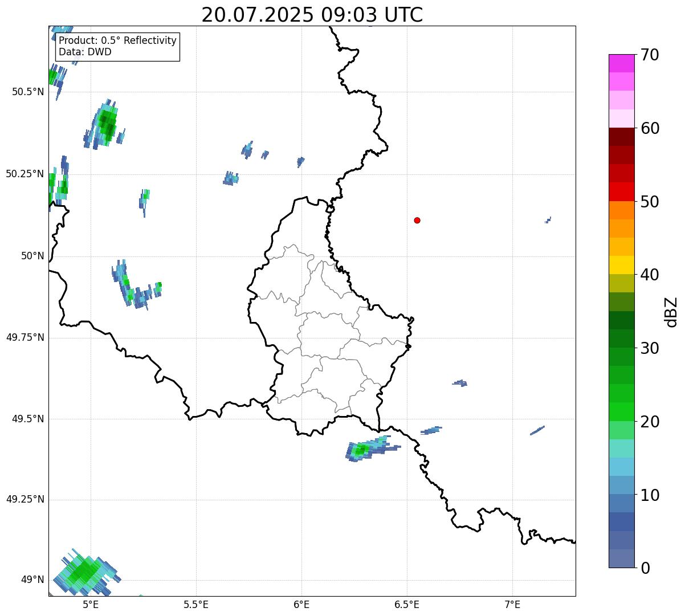Select the 7°E longitude tick label
This screenshot has height=616, width=685.
point(512,604)
